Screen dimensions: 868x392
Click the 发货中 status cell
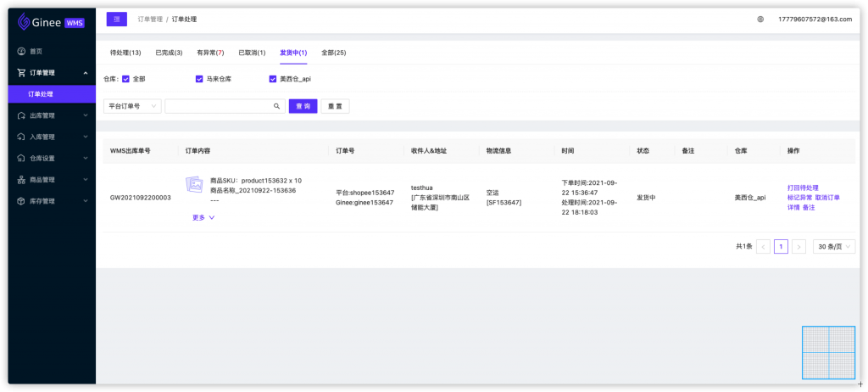(x=646, y=198)
